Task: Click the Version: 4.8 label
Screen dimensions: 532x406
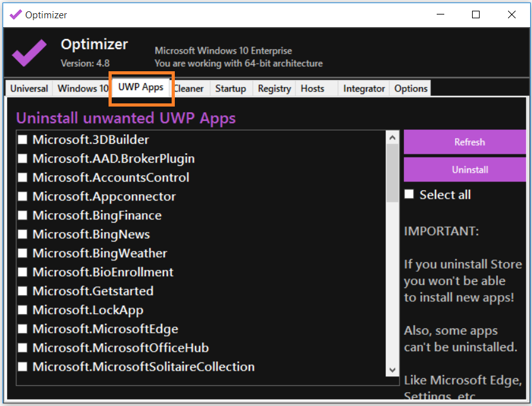Action: tap(85, 64)
